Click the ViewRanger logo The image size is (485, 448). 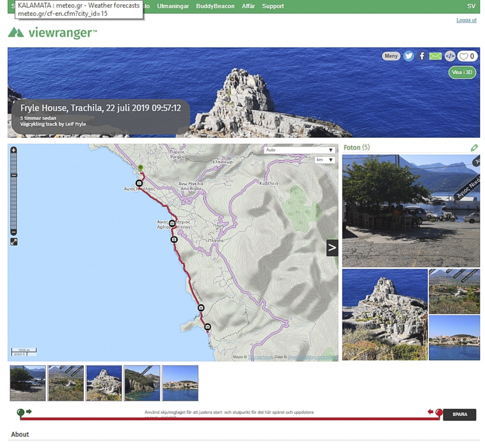(x=52, y=33)
